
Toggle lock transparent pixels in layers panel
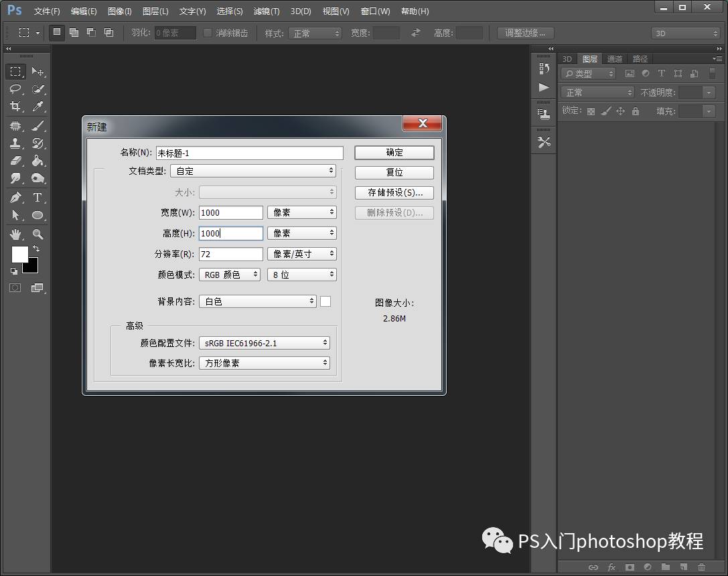pos(591,111)
